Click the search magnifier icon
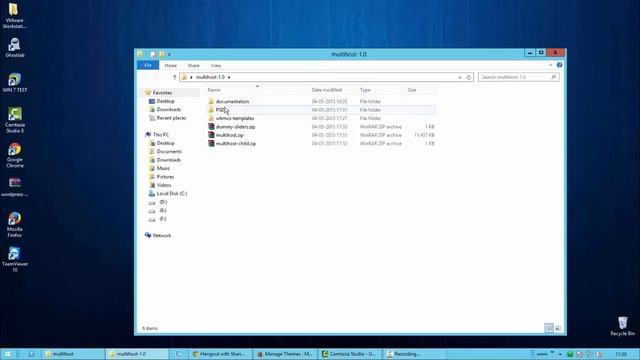The width and height of the screenshot is (640, 360). point(553,77)
